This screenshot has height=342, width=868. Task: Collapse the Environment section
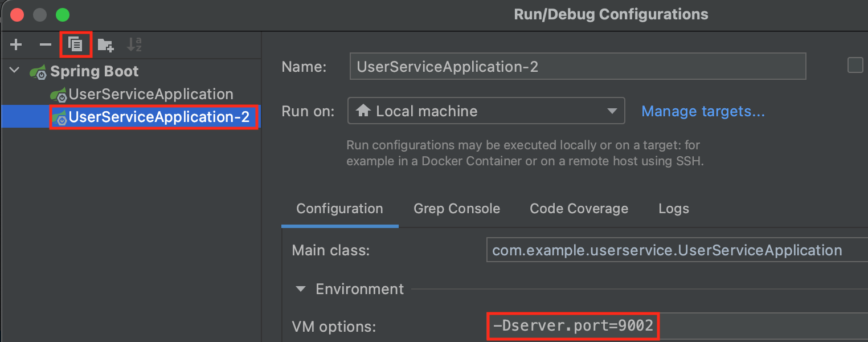(300, 289)
